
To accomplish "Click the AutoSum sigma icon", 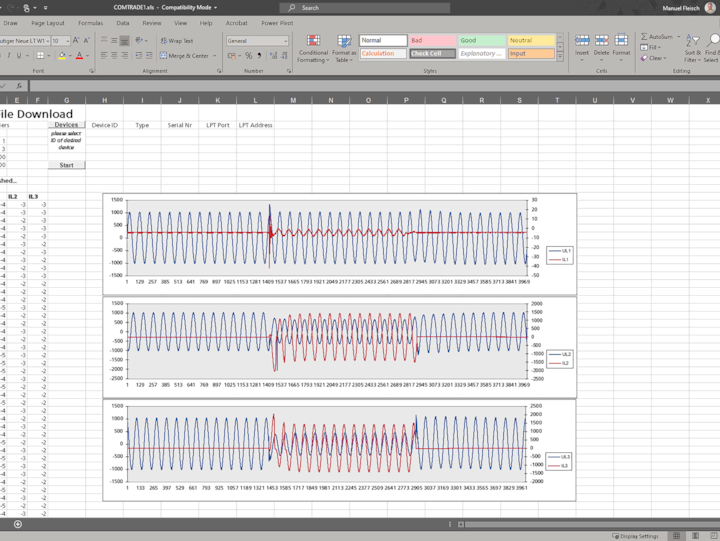I will tap(642, 36).
